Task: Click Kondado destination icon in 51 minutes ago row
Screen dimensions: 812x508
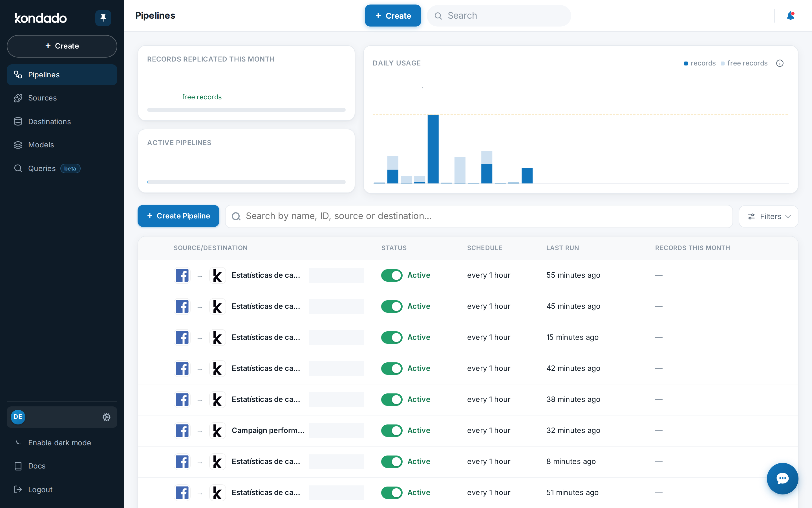Action: 217,492
